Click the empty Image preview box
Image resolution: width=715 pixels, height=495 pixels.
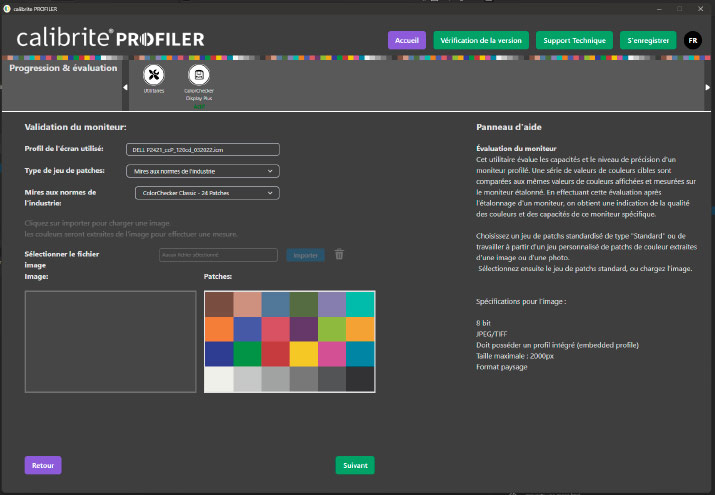110,341
